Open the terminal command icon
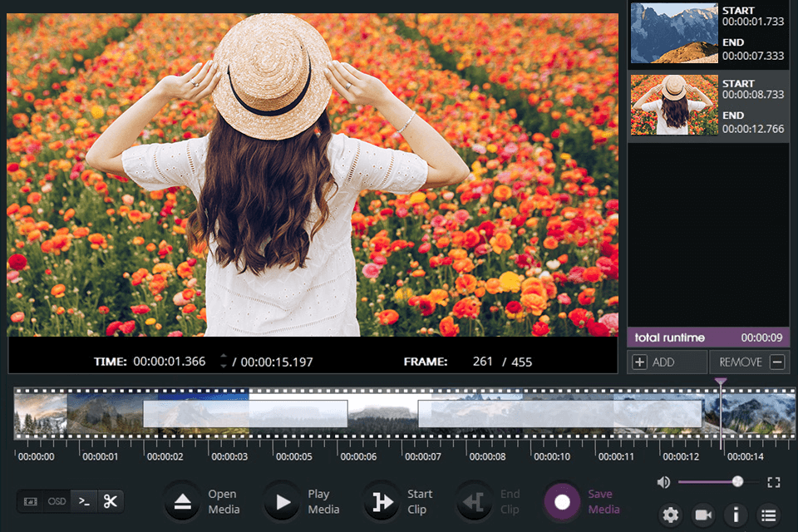Screen dimensions: 798x532 point(84,501)
